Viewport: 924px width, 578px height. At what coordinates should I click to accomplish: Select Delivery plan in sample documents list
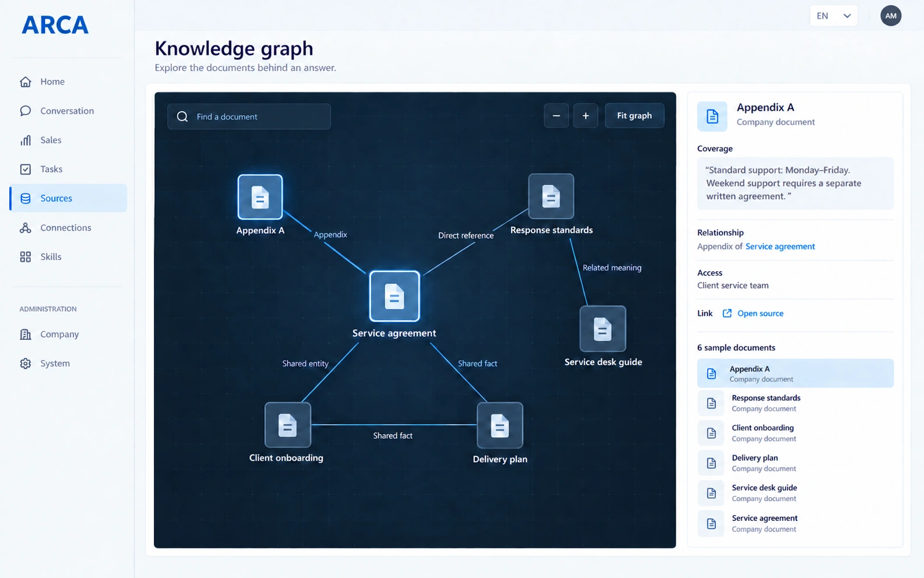coord(795,463)
